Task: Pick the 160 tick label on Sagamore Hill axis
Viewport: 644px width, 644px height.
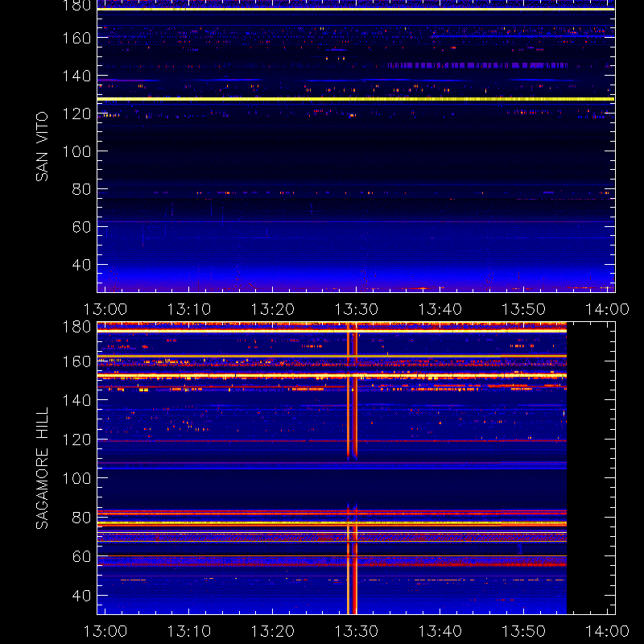Action: [76, 361]
